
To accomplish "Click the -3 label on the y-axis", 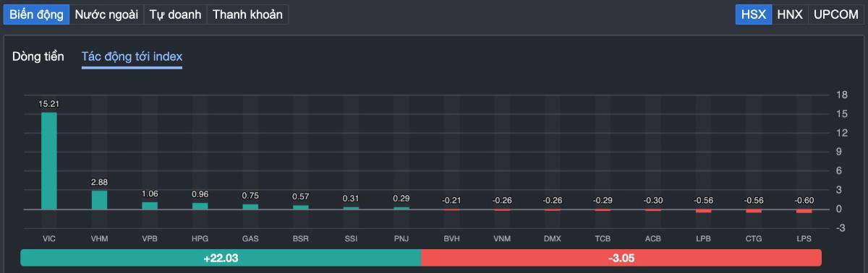I will pyautogui.click(x=841, y=228).
